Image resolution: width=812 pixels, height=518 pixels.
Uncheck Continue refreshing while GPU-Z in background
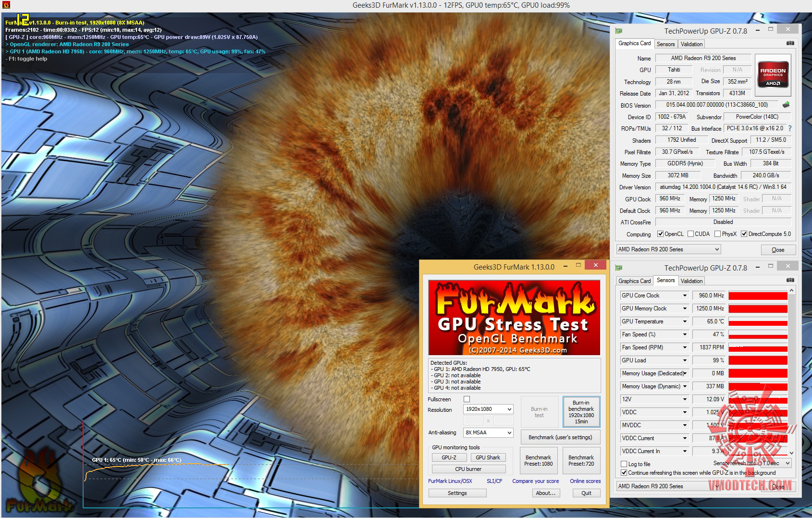point(624,473)
